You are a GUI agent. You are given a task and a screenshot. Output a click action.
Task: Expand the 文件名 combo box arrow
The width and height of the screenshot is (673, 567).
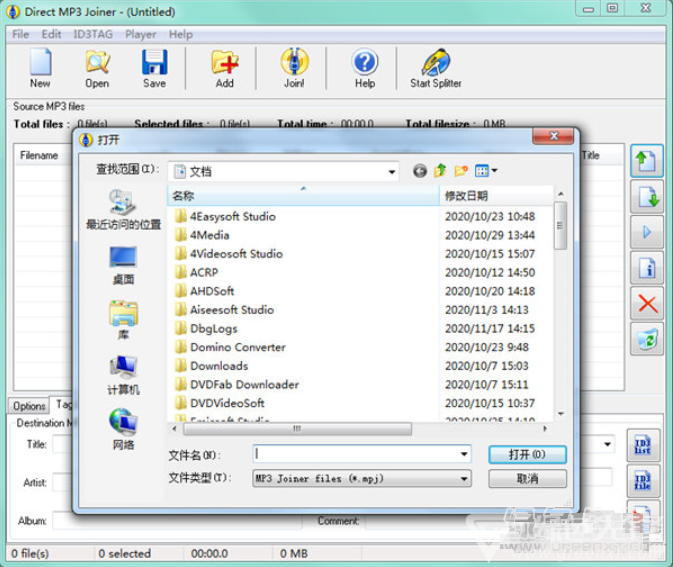(464, 454)
